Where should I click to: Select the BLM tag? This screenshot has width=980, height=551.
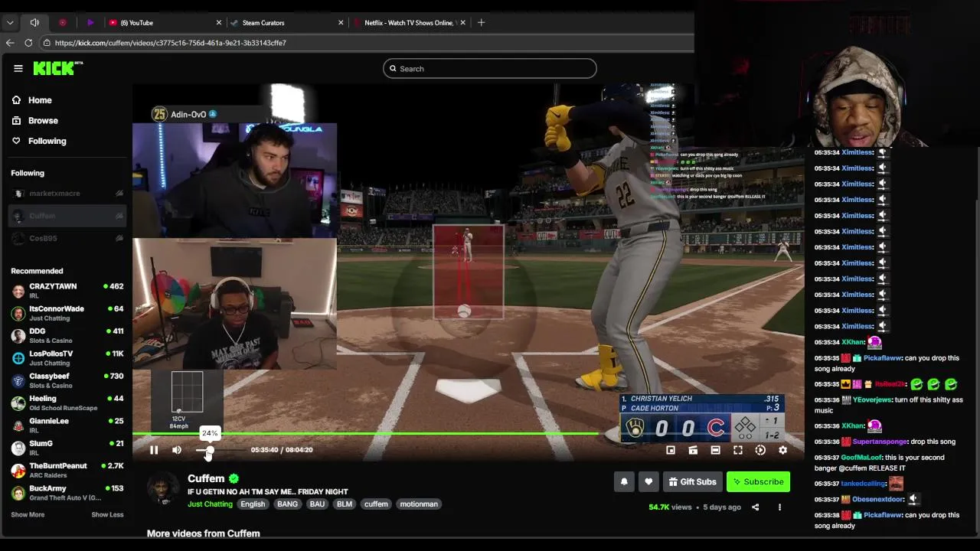coord(345,504)
